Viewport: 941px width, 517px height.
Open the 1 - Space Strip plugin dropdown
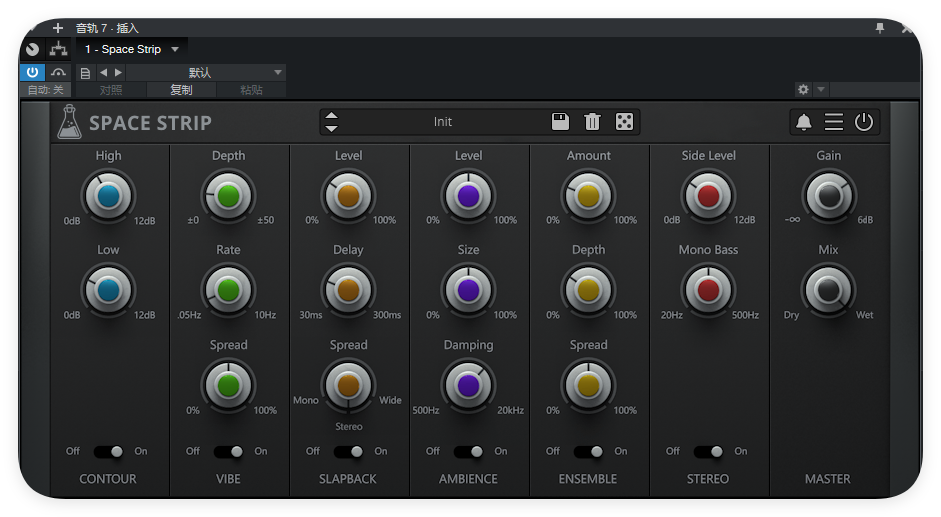(132, 49)
